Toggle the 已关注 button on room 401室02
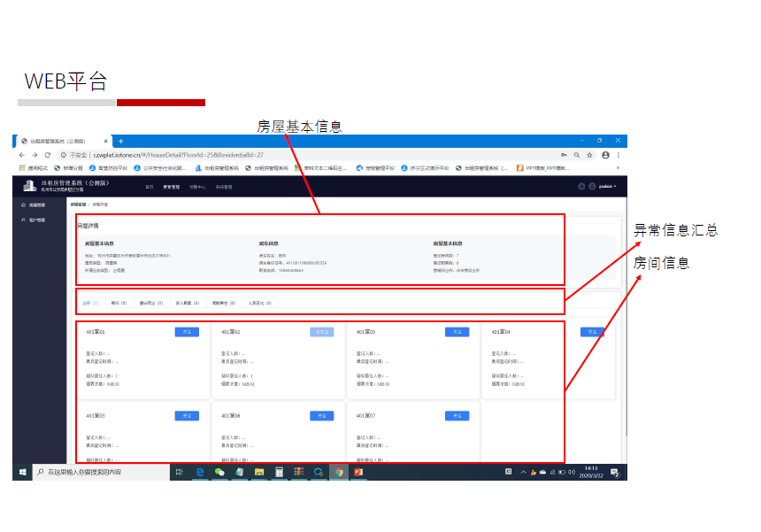Screen dimensions: 761x532 click(x=322, y=332)
